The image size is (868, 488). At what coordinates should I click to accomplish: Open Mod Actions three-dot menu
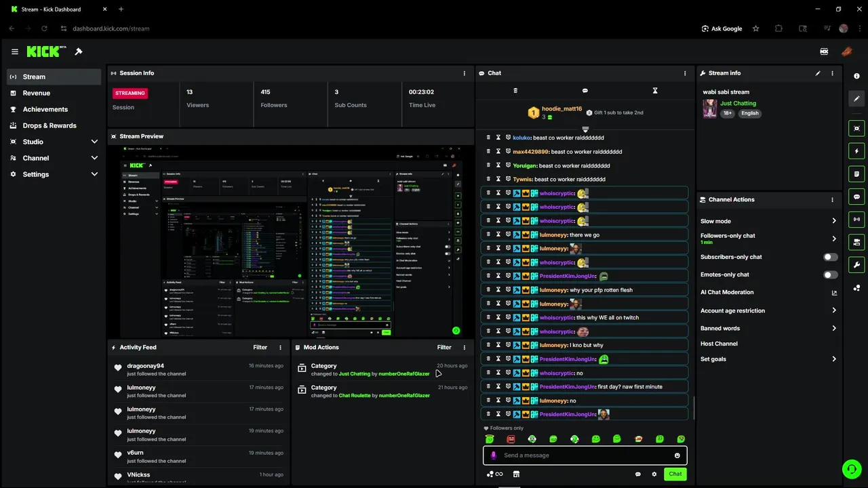(x=465, y=348)
